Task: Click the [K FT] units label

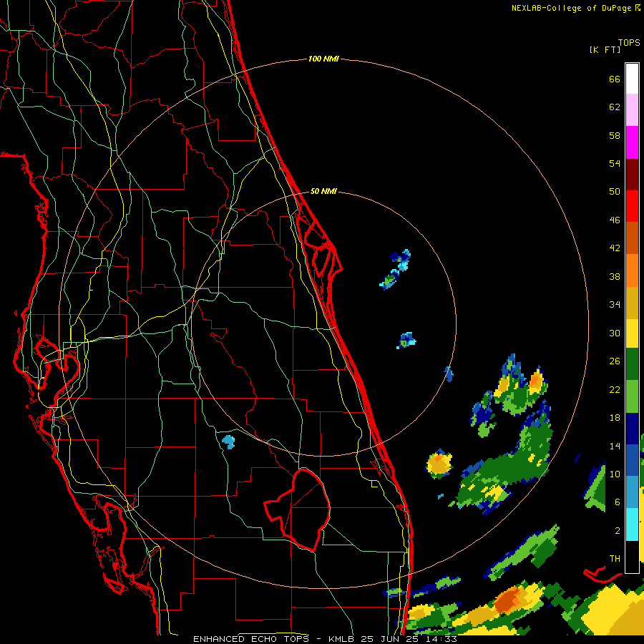Action: click(605, 50)
